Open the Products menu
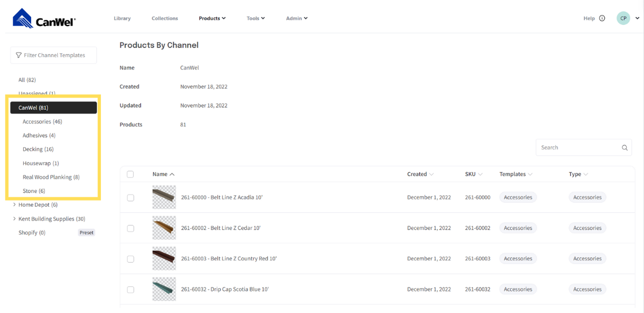644x313 pixels. point(212,18)
